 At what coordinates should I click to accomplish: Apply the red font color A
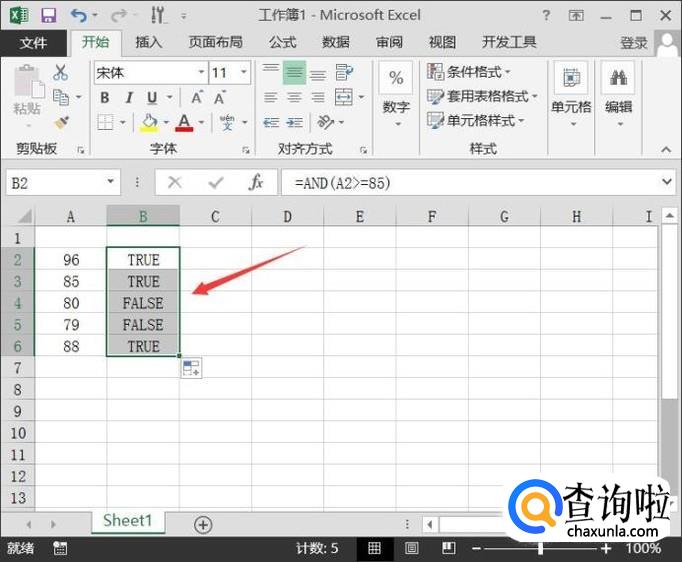[184, 122]
